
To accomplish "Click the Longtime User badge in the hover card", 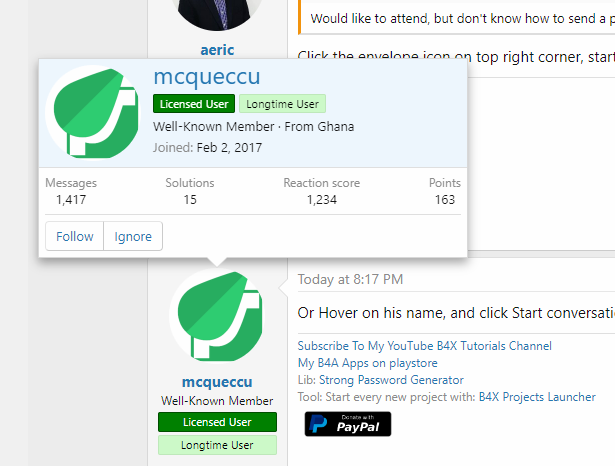I will pyautogui.click(x=282, y=104).
